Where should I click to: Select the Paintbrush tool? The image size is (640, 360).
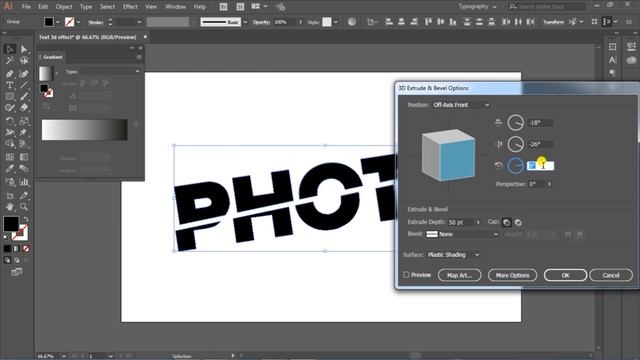tap(24, 97)
